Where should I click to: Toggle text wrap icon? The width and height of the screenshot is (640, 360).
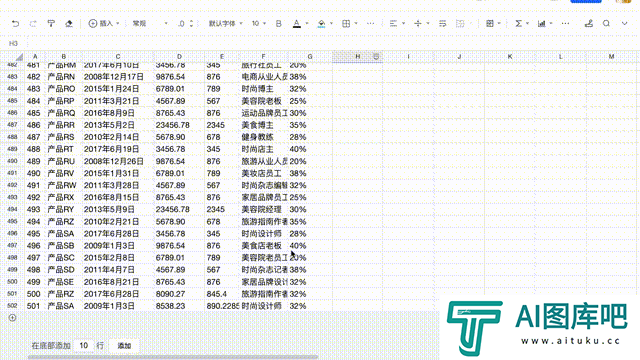[x=442, y=24]
